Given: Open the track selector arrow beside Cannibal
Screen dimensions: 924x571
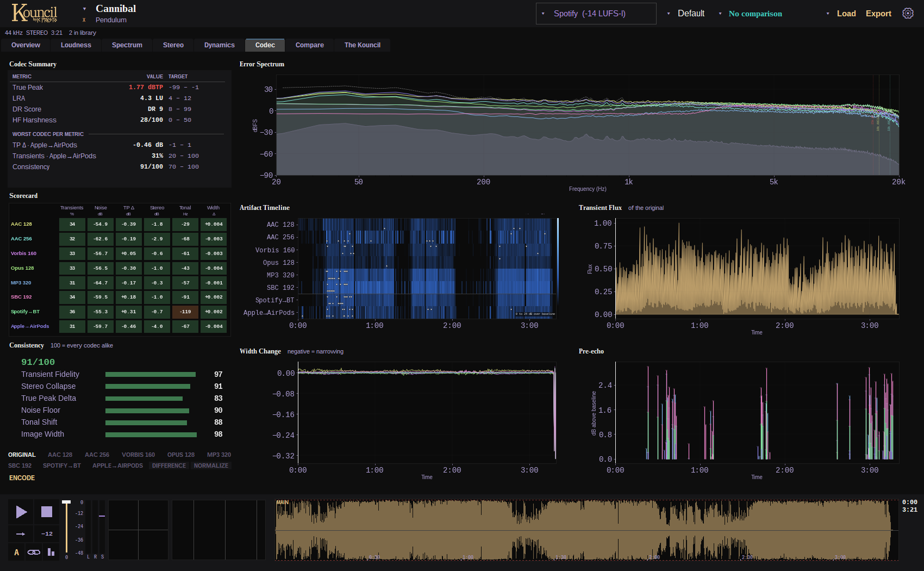Looking at the screenshot, I should [x=84, y=9].
